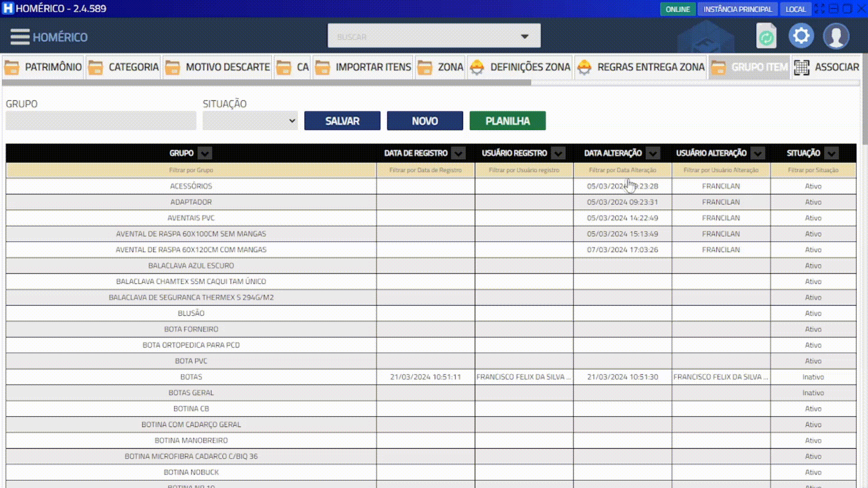Expand the DATA ALTERAÇÃO column dropdown
Screen dimensions: 868x488
(x=652, y=153)
